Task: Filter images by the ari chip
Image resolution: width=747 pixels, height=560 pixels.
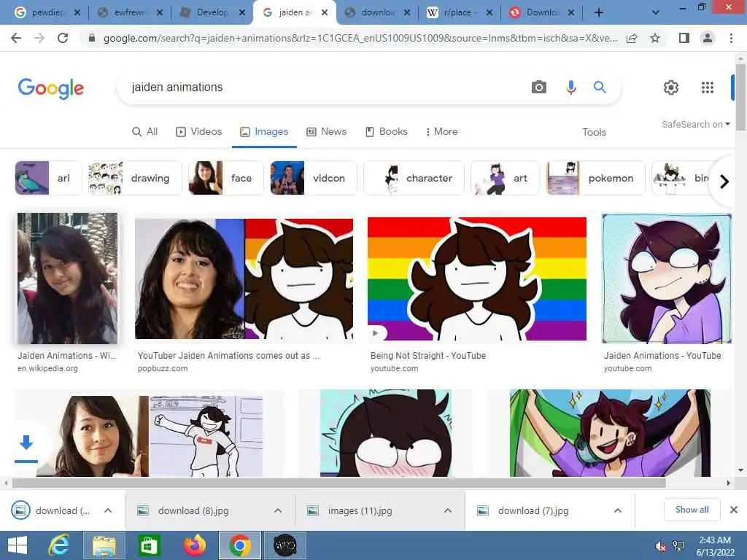Action: tap(48, 178)
